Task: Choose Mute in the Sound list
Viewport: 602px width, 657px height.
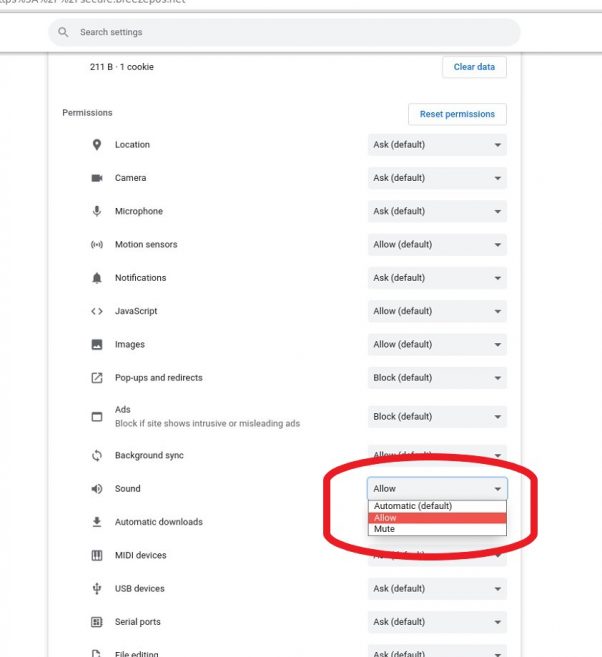Action: [x=437, y=529]
